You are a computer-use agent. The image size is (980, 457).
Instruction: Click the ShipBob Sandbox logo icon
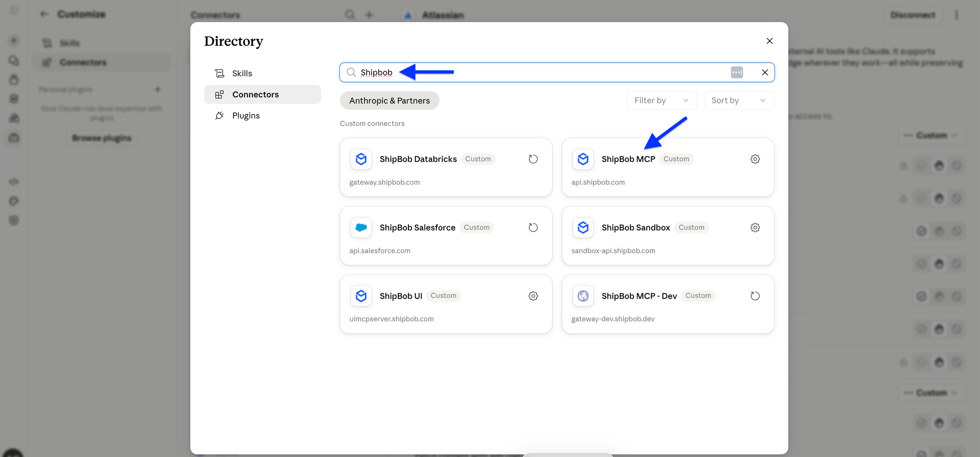[583, 228]
